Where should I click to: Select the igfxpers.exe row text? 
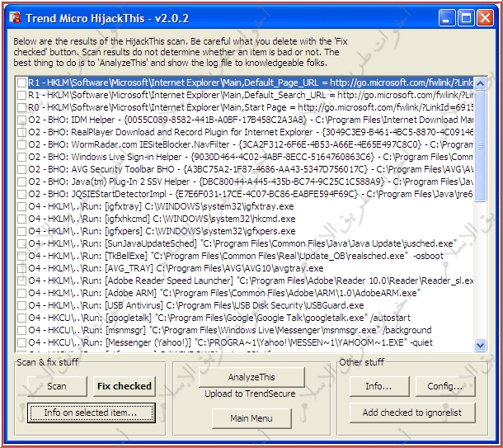162,231
